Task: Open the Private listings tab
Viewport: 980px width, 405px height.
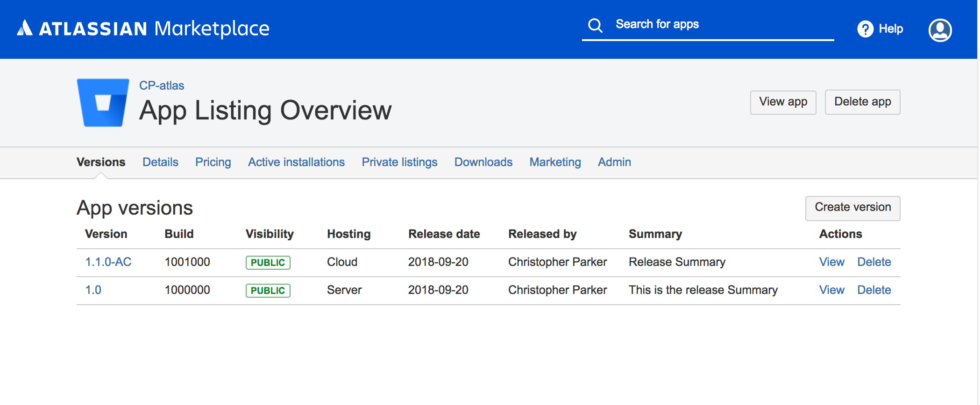Action: pos(399,162)
